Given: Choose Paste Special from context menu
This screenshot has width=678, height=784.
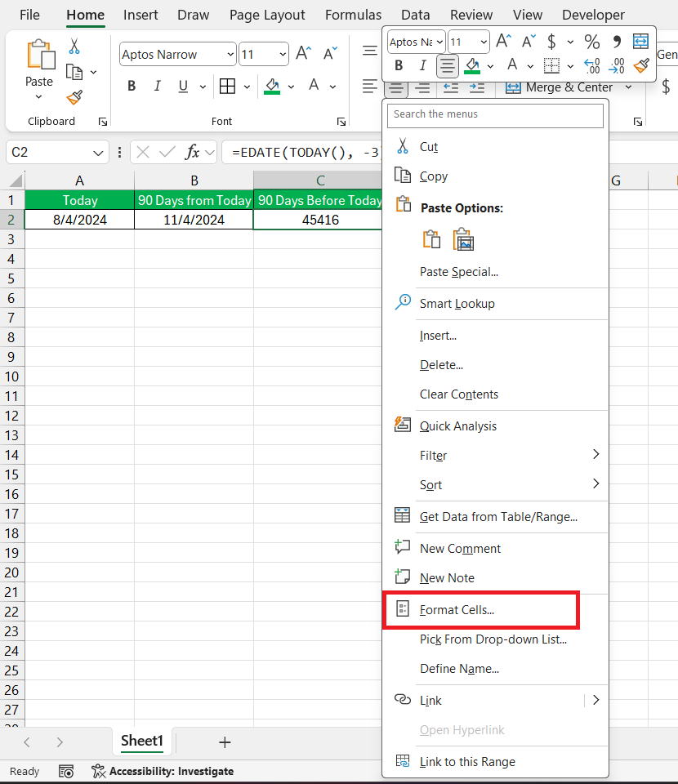Looking at the screenshot, I should pos(459,272).
